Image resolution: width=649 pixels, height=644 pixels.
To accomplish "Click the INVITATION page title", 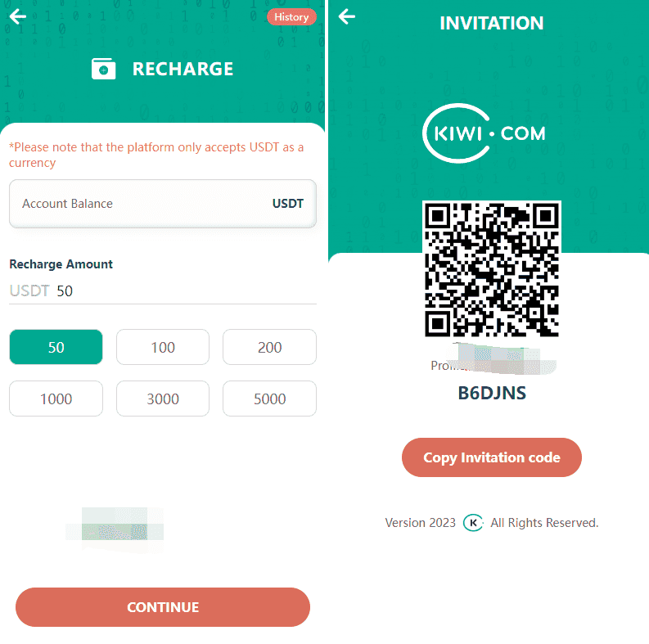I will [492, 23].
